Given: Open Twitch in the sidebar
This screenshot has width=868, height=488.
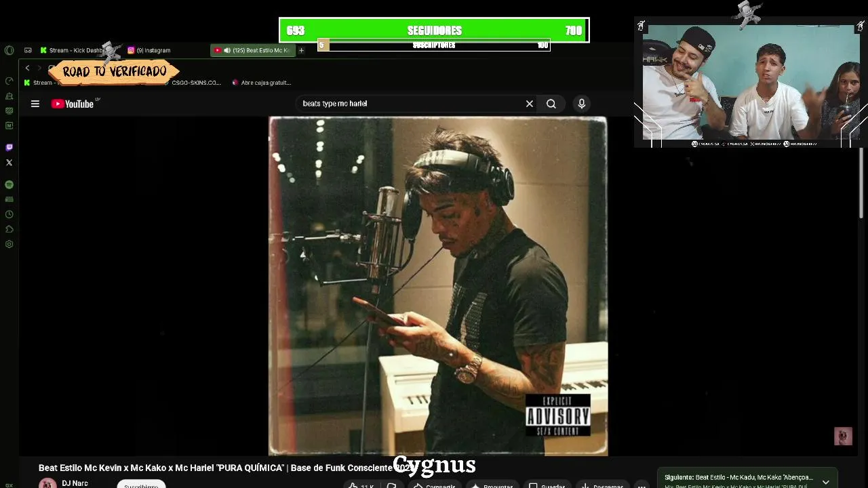Looking at the screenshot, I should pyautogui.click(x=9, y=147).
